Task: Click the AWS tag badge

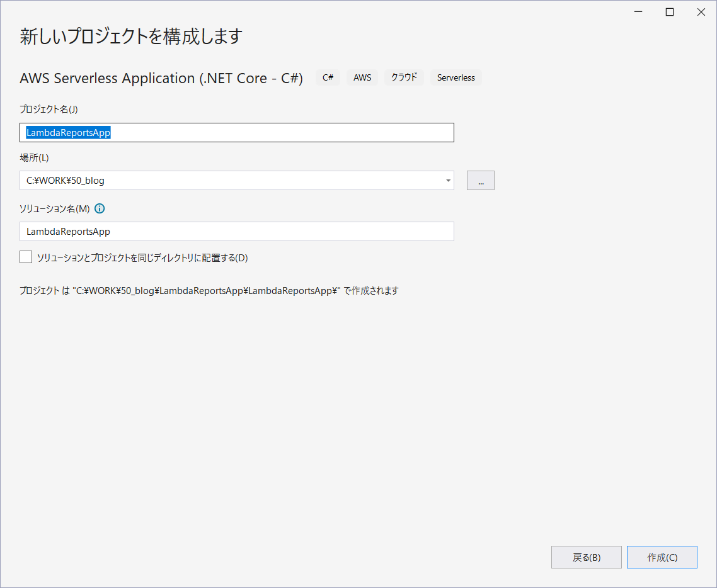Action: pos(362,77)
